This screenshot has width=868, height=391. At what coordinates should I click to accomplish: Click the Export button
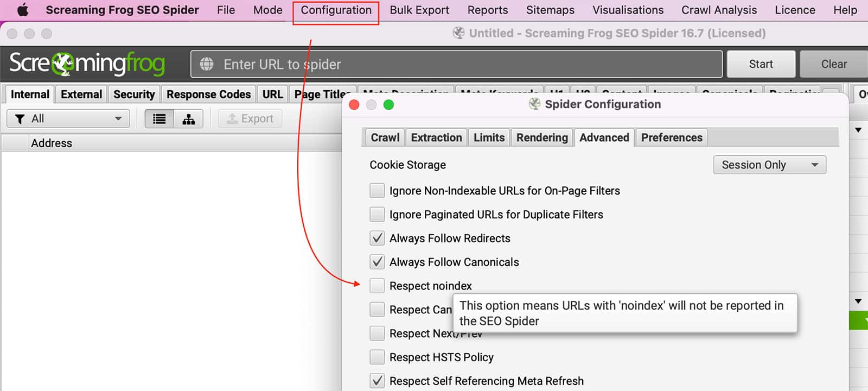point(250,119)
